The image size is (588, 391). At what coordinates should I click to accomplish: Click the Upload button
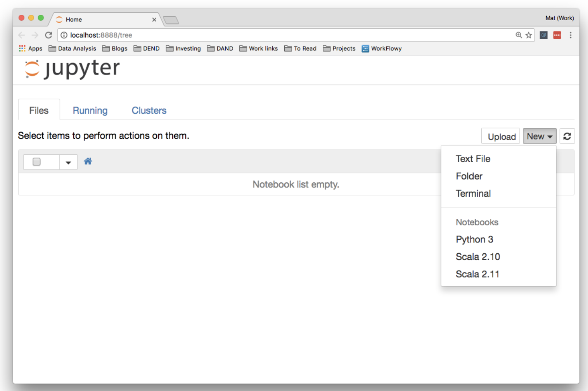(x=501, y=136)
